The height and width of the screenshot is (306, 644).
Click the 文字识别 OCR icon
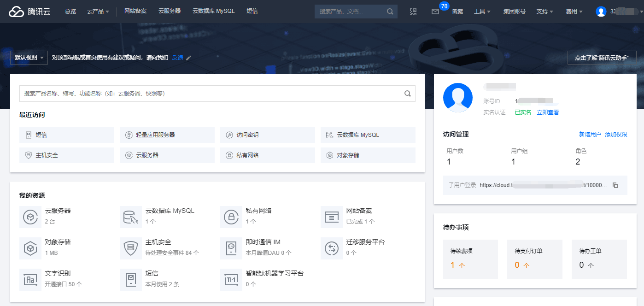[x=30, y=279]
